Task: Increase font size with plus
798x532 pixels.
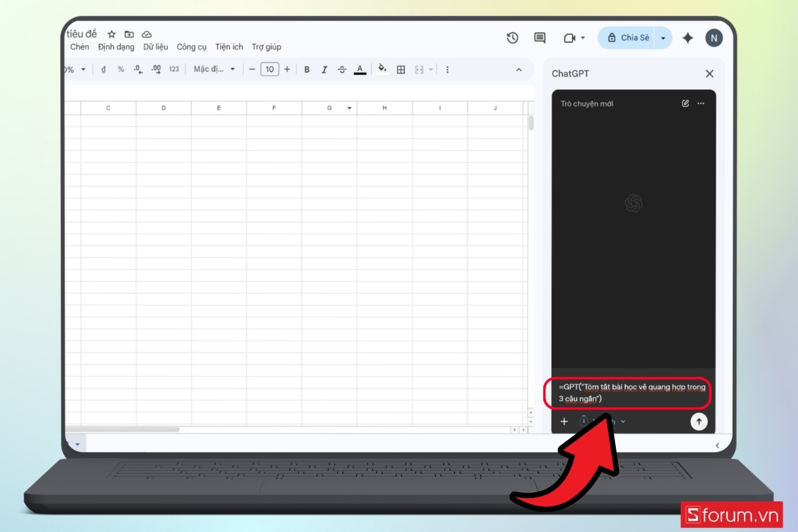Action: click(287, 69)
